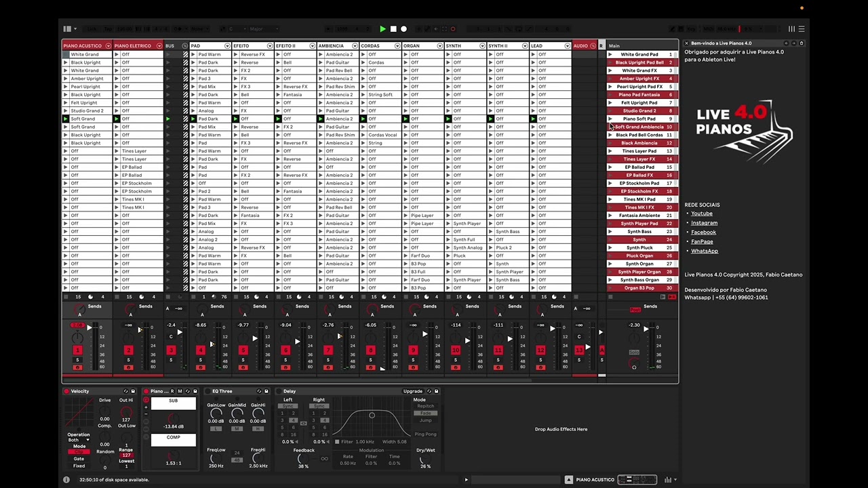Select the EFEITO II track header
This screenshot has width=868, height=488.
coord(294,46)
